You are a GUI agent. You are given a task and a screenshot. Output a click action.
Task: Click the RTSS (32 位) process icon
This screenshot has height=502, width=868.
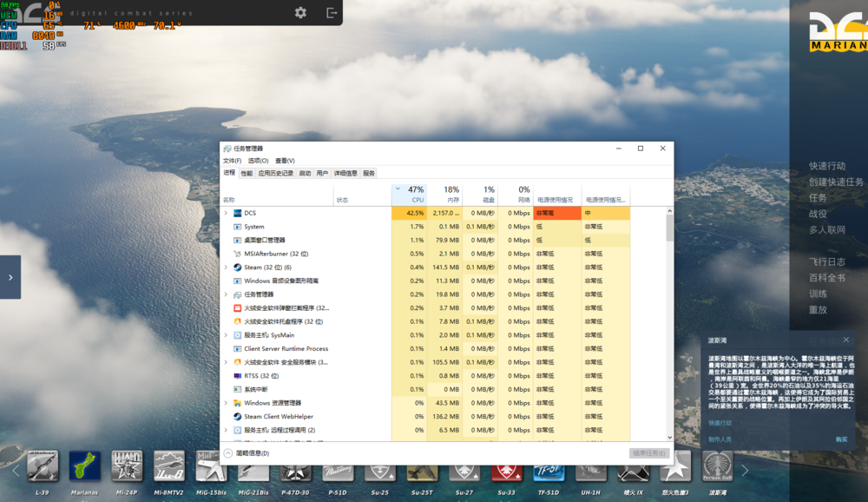(238, 376)
